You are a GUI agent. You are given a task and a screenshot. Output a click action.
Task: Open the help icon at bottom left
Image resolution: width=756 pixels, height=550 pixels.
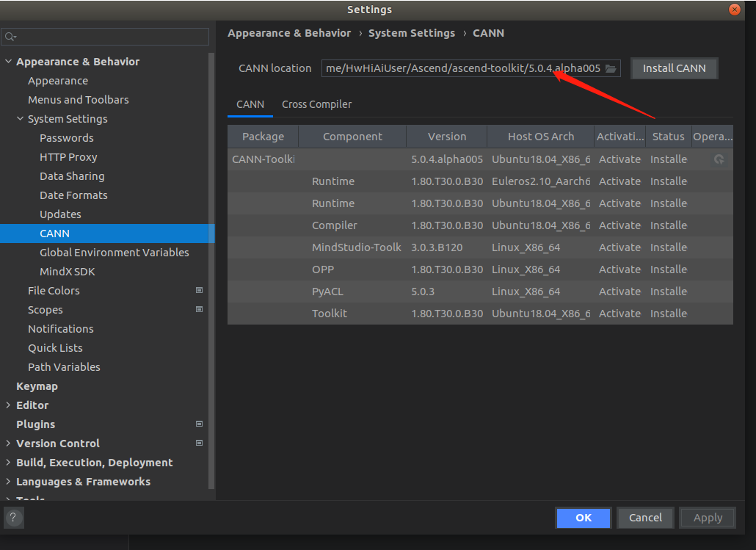point(13,518)
